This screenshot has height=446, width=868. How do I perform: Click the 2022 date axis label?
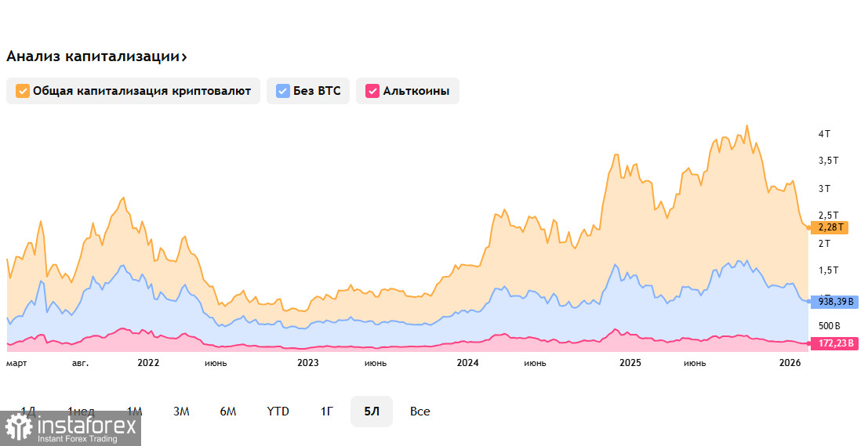click(148, 362)
